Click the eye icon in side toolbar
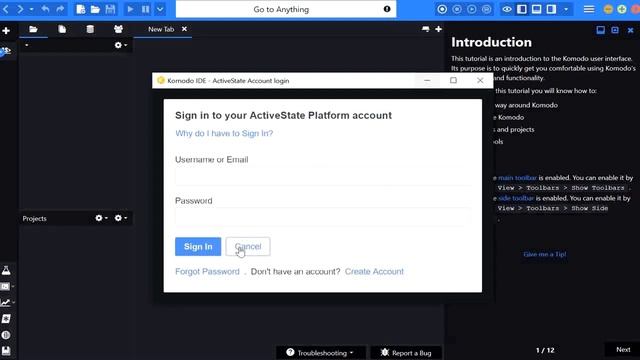This screenshot has width=640, height=360. pos(6,51)
